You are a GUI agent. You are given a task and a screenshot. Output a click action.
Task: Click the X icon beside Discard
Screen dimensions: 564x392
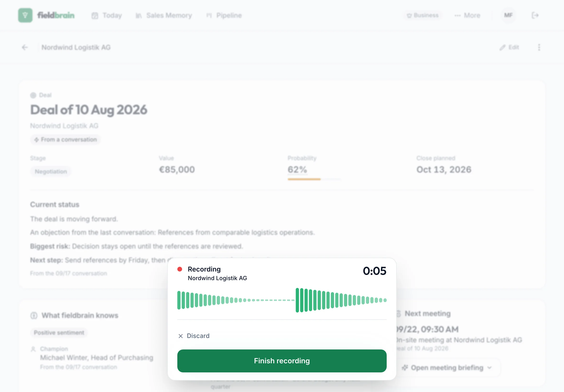point(181,336)
